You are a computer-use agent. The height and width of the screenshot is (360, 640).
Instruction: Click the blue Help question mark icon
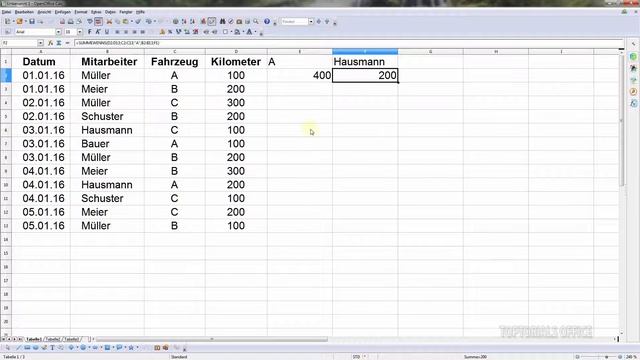click(267, 21)
